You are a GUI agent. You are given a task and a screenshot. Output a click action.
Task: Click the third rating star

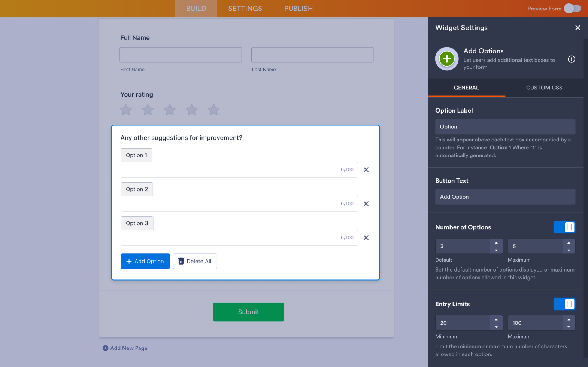(x=170, y=110)
